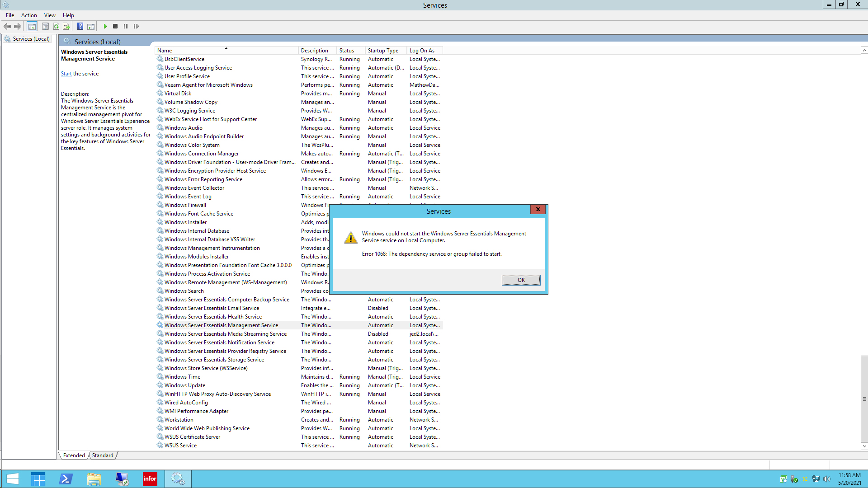The height and width of the screenshot is (488, 868).
Task: Click the Stop Service square icon
Action: click(x=115, y=26)
